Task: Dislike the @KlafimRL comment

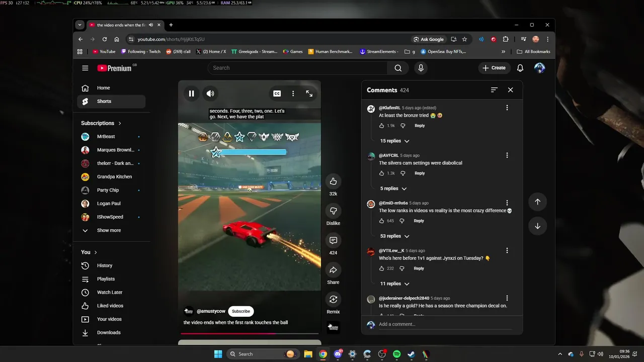Action: 403,126
